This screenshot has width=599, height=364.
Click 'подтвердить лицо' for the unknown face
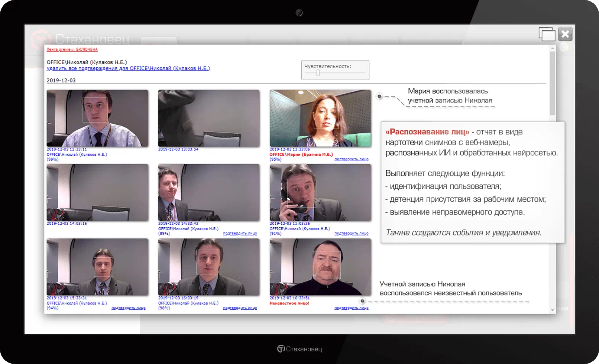352,308
